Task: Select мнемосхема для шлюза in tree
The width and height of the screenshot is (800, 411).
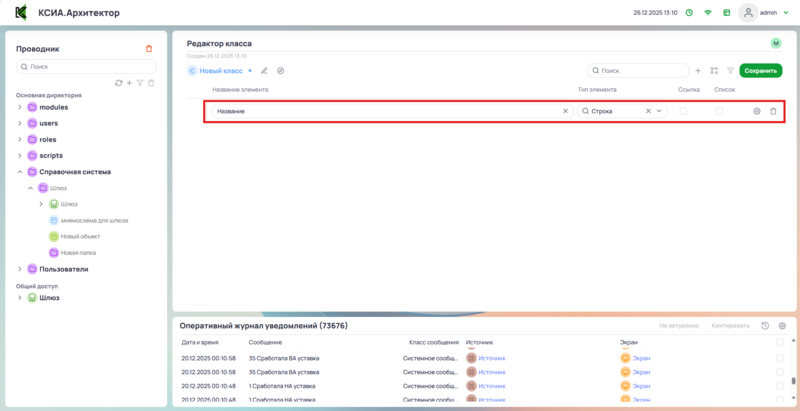Action: click(x=93, y=220)
